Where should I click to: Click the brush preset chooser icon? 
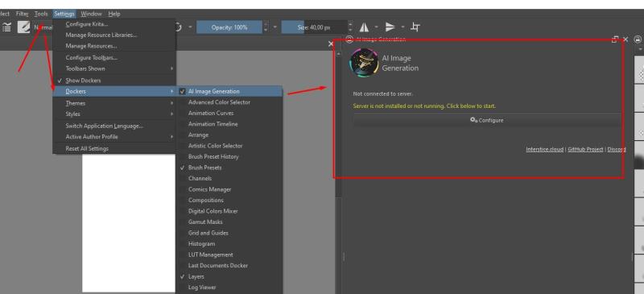coord(23,27)
